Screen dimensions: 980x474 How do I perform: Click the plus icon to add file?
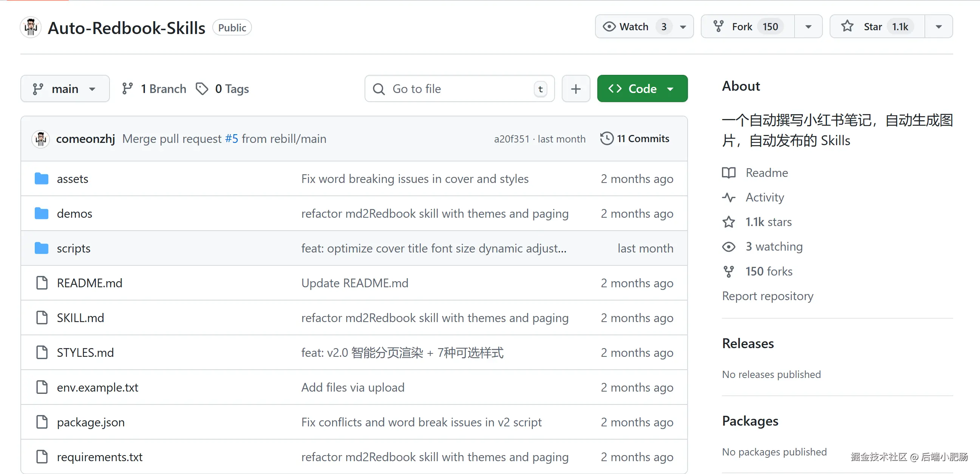(x=576, y=89)
